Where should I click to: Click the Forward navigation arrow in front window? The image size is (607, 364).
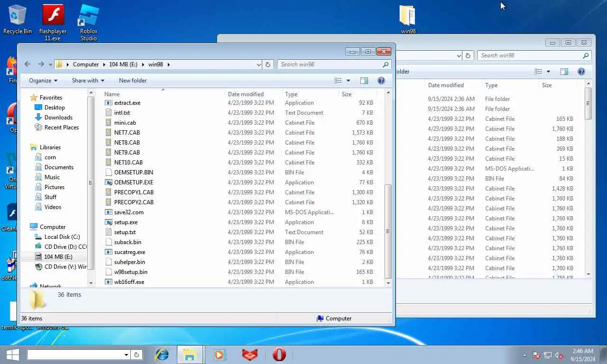[x=41, y=64]
